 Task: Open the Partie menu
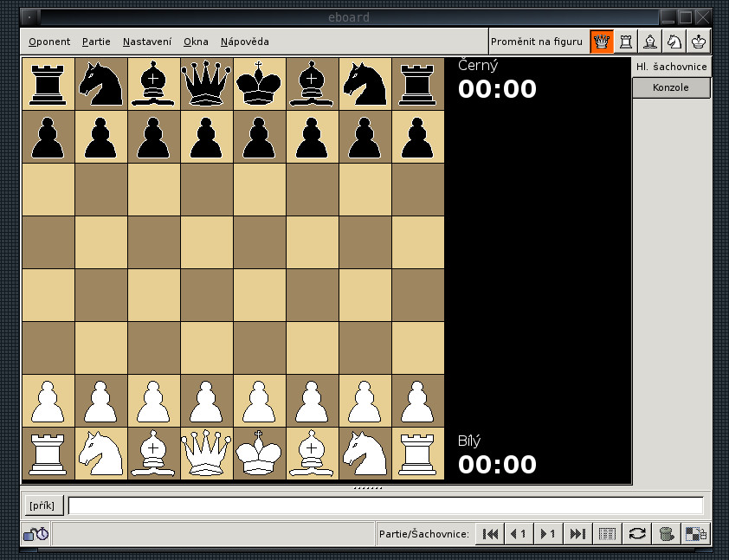click(96, 42)
